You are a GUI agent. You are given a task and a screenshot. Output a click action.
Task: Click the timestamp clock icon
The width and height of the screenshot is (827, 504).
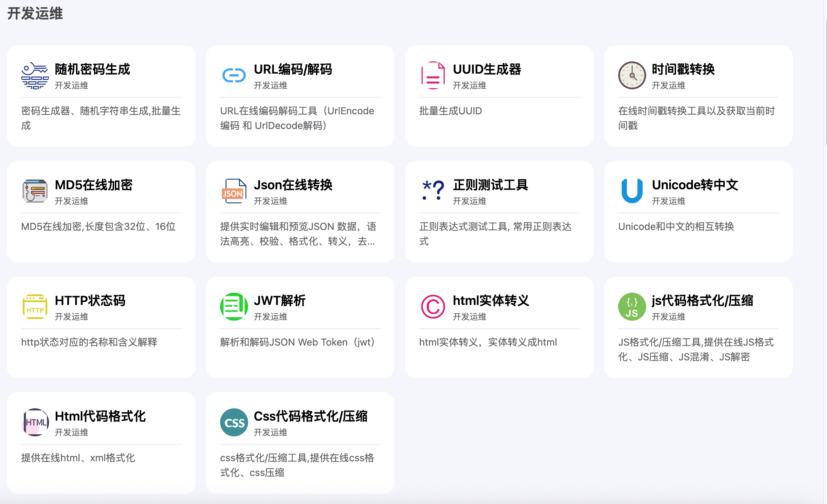tap(632, 75)
